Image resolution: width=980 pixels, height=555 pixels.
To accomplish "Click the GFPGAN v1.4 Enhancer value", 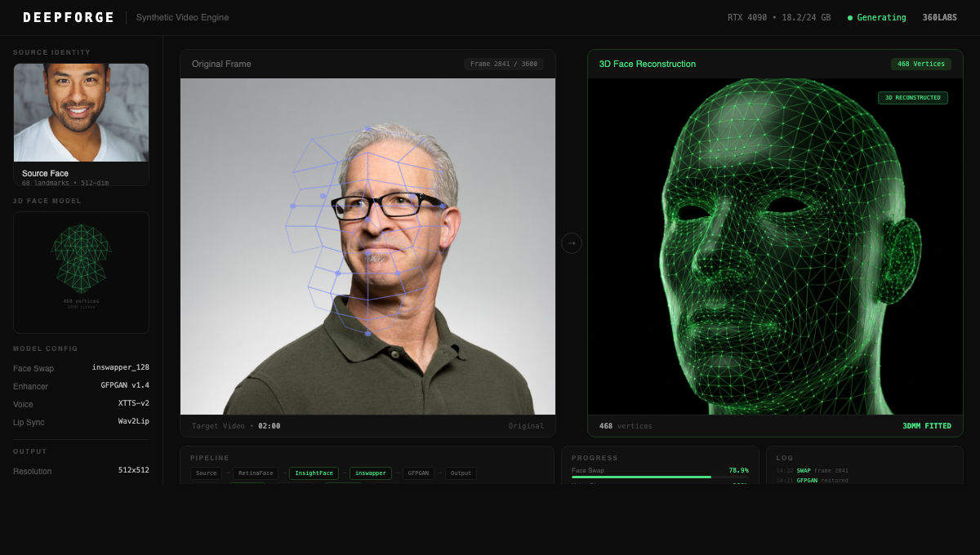I will click(125, 385).
